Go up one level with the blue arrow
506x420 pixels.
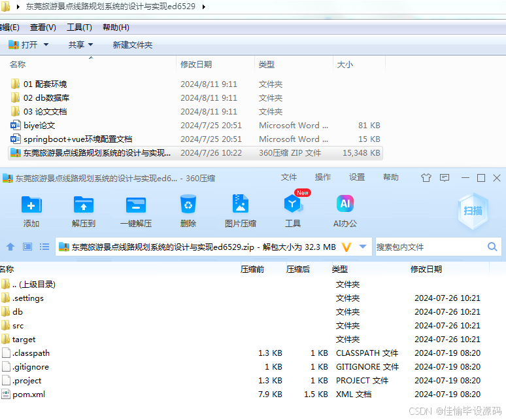[10, 247]
